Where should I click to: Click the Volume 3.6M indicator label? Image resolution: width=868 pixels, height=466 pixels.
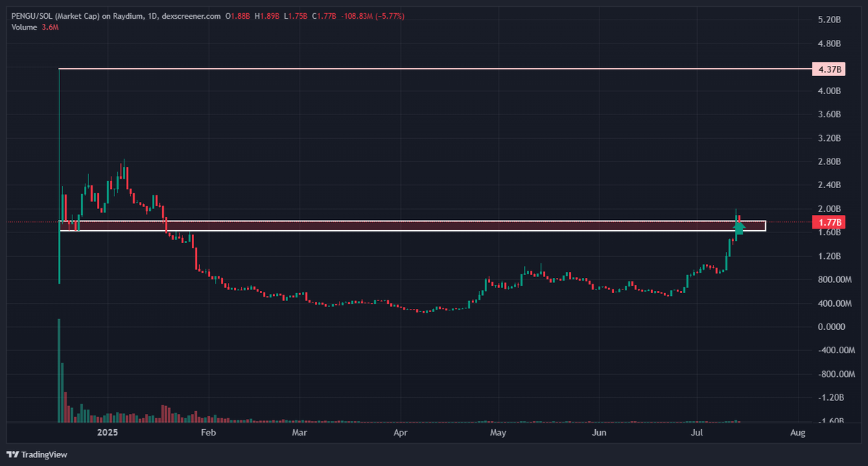[x=35, y=27]
